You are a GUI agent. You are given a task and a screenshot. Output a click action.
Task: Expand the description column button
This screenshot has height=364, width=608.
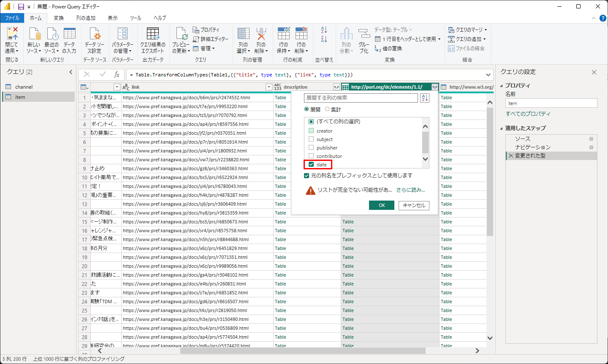click(336, 87)
